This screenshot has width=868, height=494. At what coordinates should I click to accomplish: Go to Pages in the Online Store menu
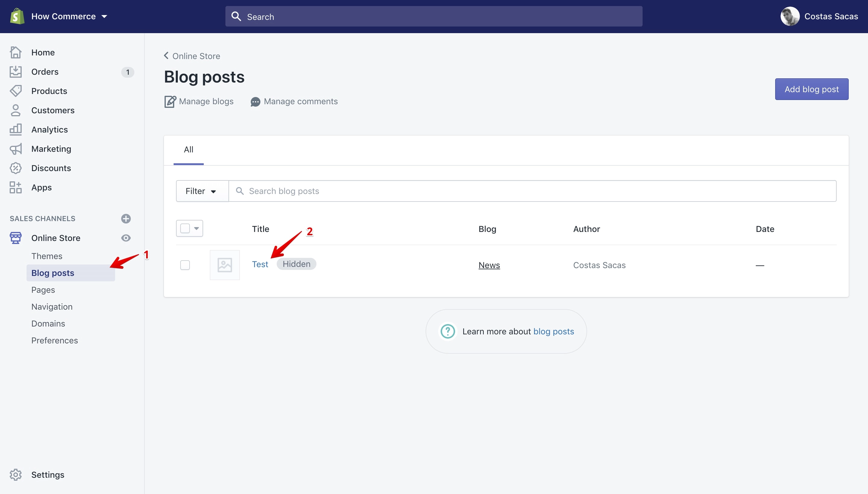[43, 290]
